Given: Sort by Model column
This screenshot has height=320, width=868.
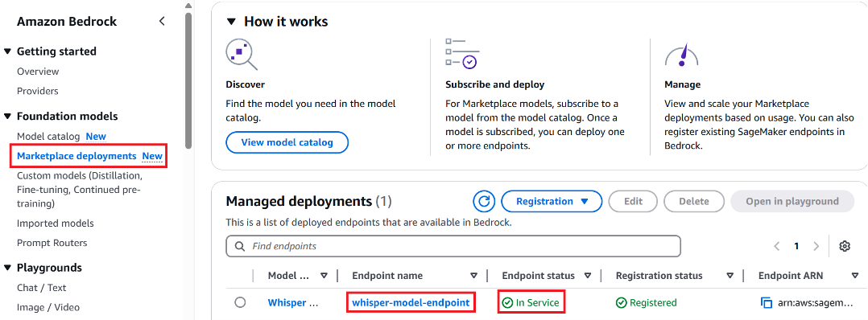Looking at the screenshot, I should coord(324,275).
